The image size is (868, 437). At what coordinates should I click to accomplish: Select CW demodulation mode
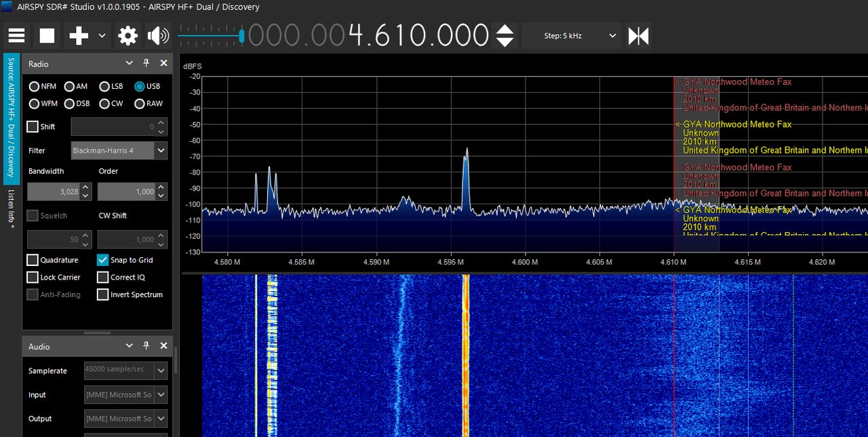pos(112,104)
